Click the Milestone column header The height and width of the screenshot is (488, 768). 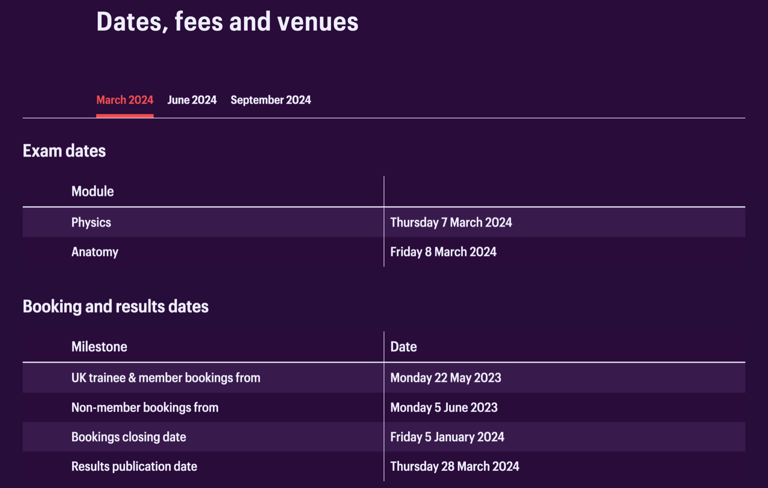99,347
